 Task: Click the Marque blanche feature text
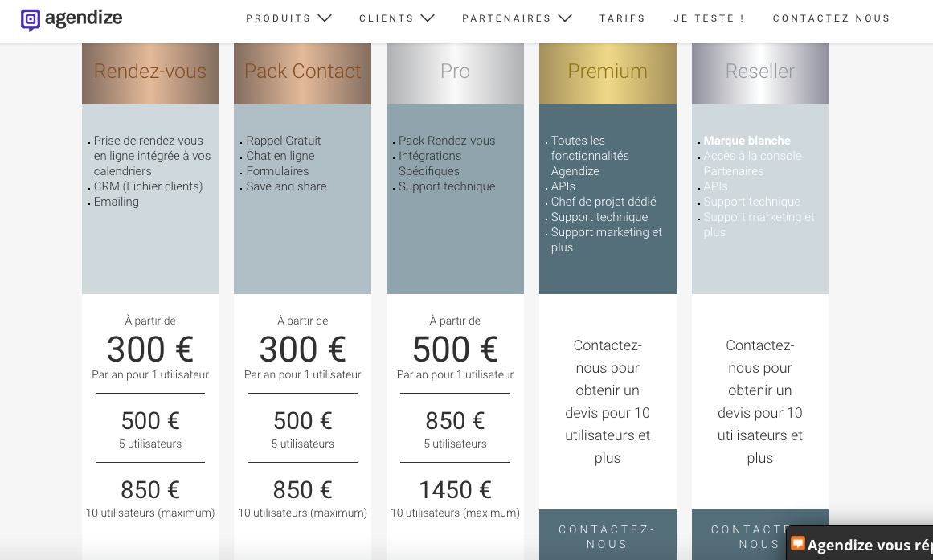click(747, 141)
